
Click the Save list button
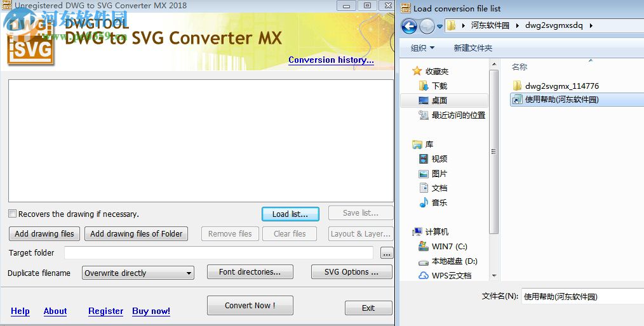coord(361,213)
